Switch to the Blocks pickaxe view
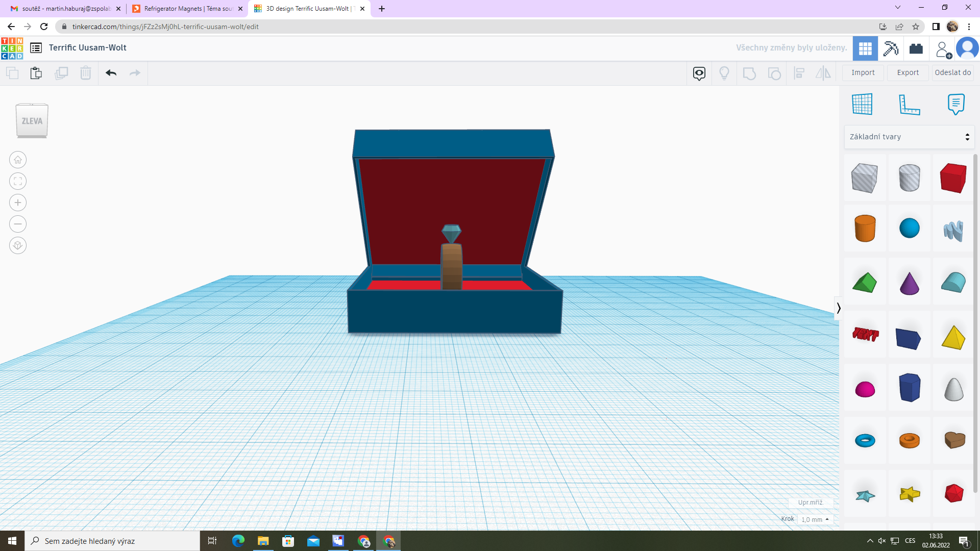This screenshot has width=980, height=551. click(891, 48)
